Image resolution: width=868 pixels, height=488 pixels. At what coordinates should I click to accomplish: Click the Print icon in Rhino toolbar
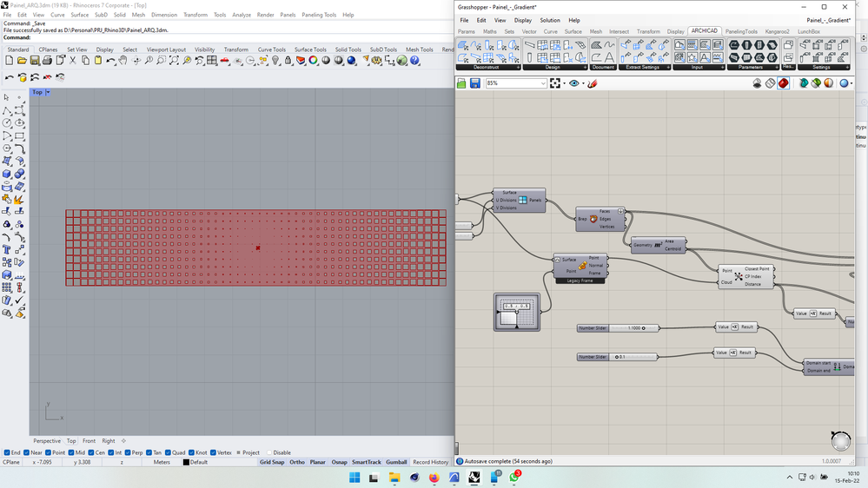[x=47, y=60]
